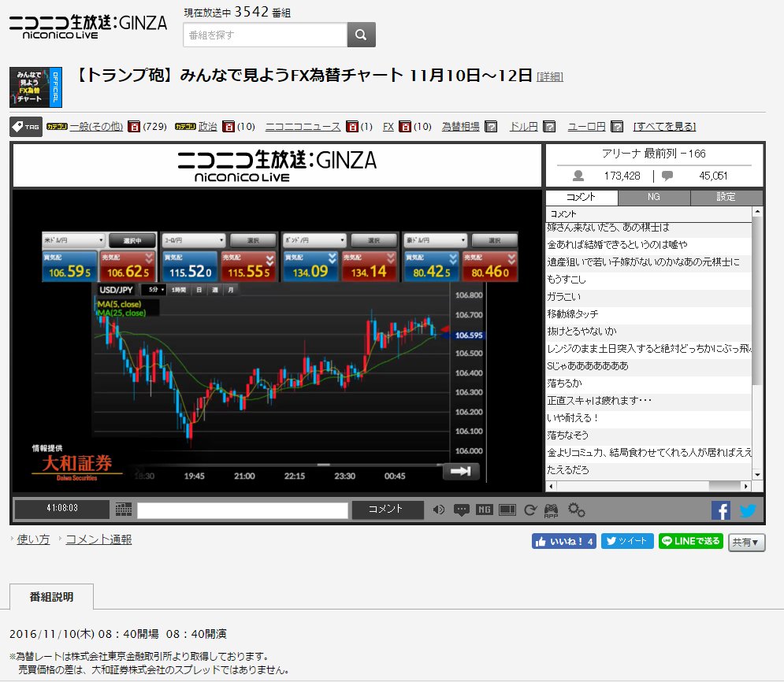The width and height of the screenshot is (784, 682).
Task: Open dictionary icon next to FX tag
Action: tap(405, 127)
